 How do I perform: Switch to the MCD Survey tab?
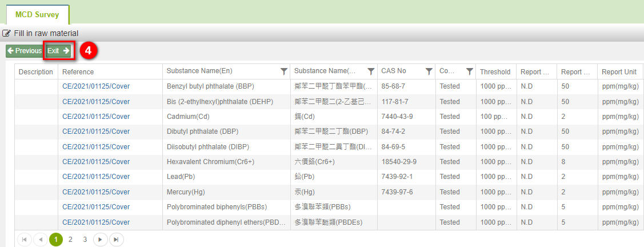pos(37,15)
